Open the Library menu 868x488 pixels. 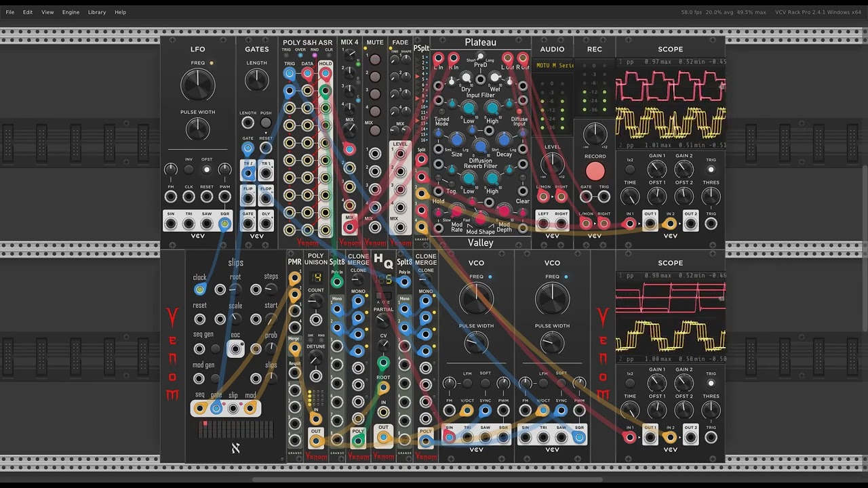point(97,12)
